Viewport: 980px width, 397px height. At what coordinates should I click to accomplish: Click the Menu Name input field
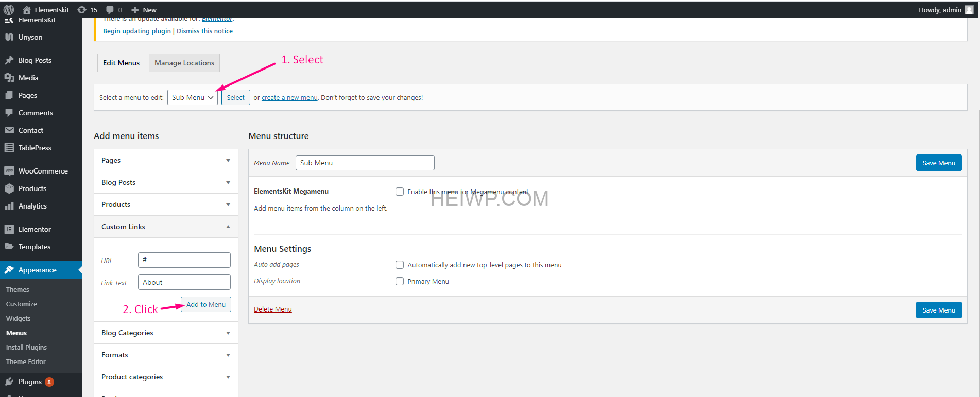[x=365, y=163]
